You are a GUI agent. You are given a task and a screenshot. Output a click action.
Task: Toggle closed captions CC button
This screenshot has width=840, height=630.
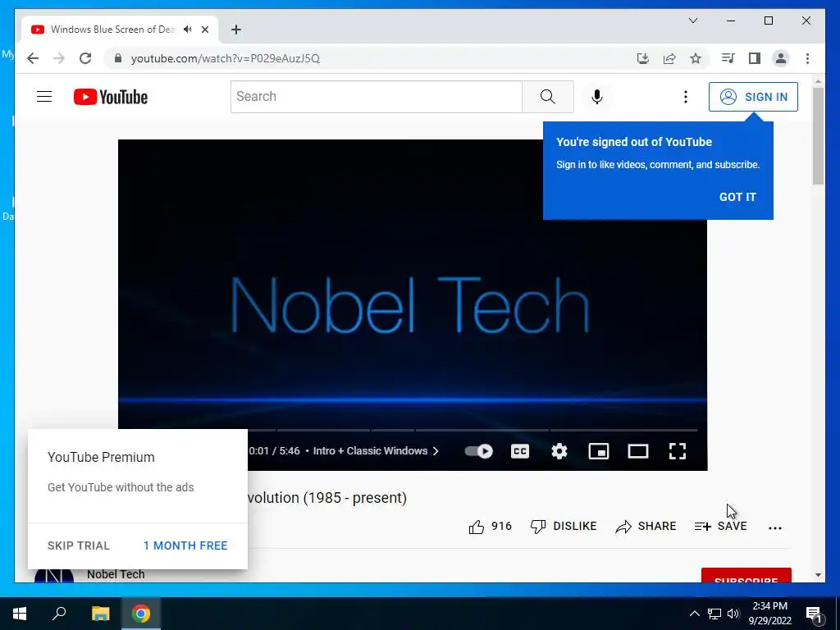point(519,451)
